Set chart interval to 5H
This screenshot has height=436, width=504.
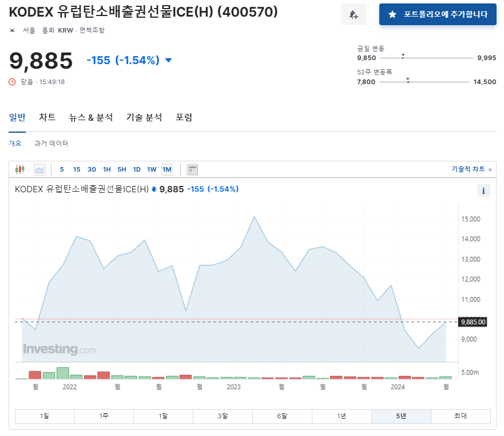pos(122,169)
